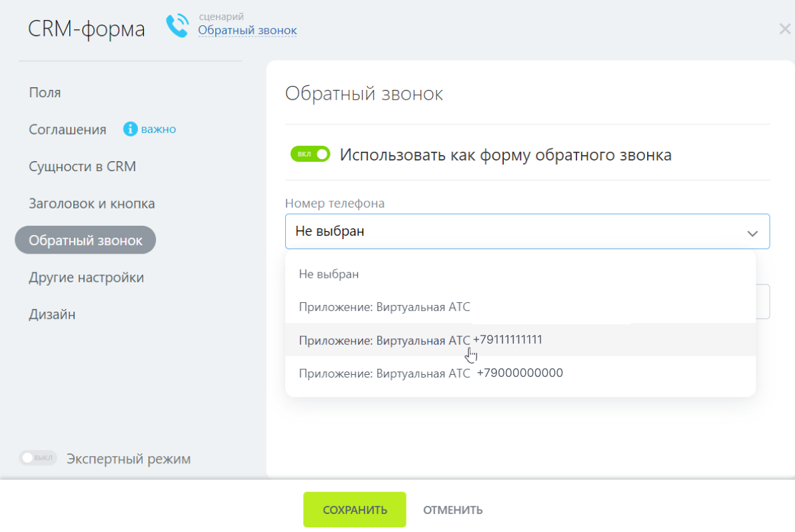Open Сущности в CRM section
The height and width of the screenshot is (532, 795).
82,166
